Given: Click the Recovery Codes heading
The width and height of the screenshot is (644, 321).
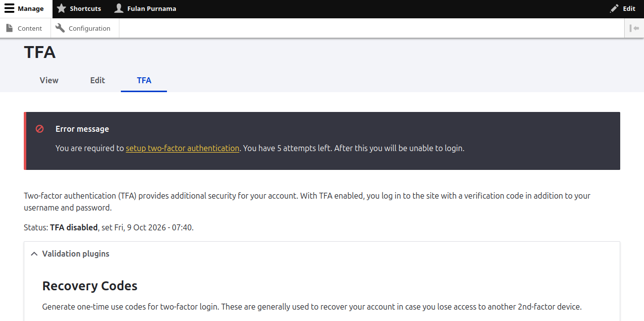Looking at the screenshot, I should [x=90, y=286].
